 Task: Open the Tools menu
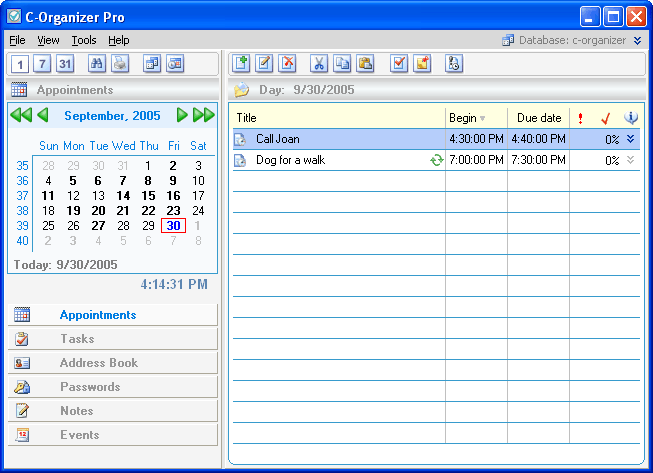pyautogui.click(x=84, y=40)
